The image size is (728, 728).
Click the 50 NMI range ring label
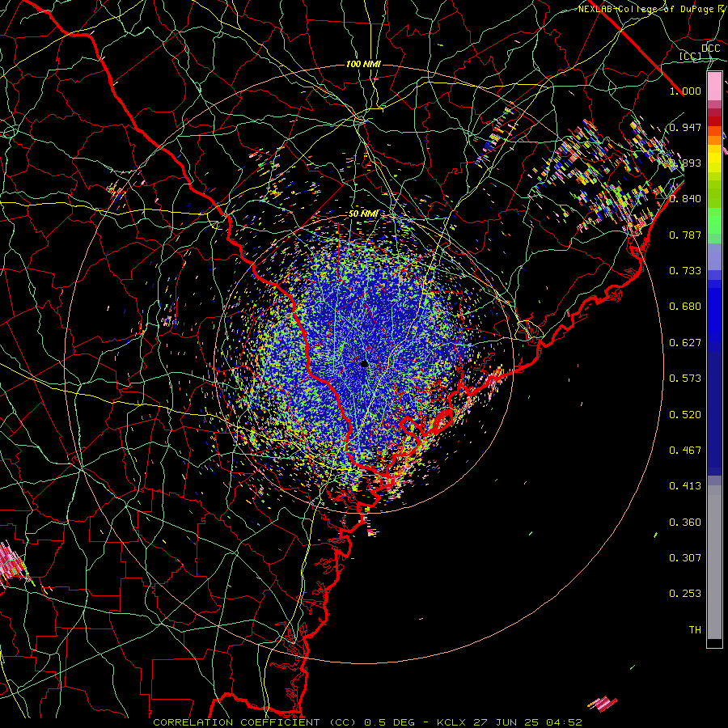coord(363,214)
